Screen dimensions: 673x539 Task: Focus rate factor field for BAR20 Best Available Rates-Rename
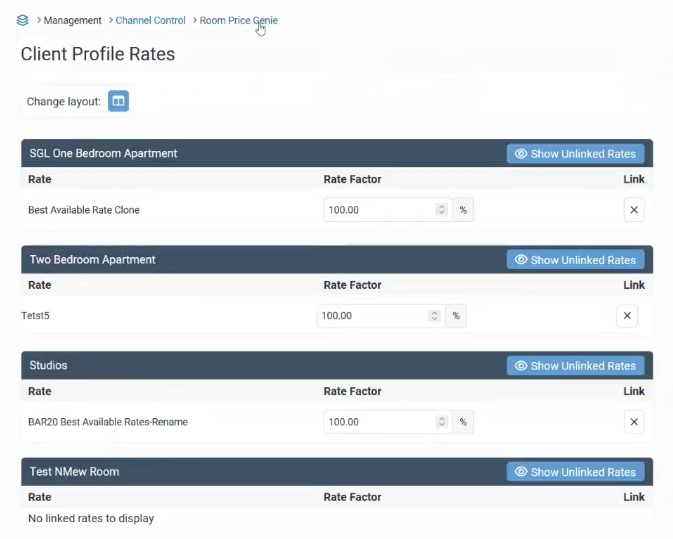click(x=379, y=422)
